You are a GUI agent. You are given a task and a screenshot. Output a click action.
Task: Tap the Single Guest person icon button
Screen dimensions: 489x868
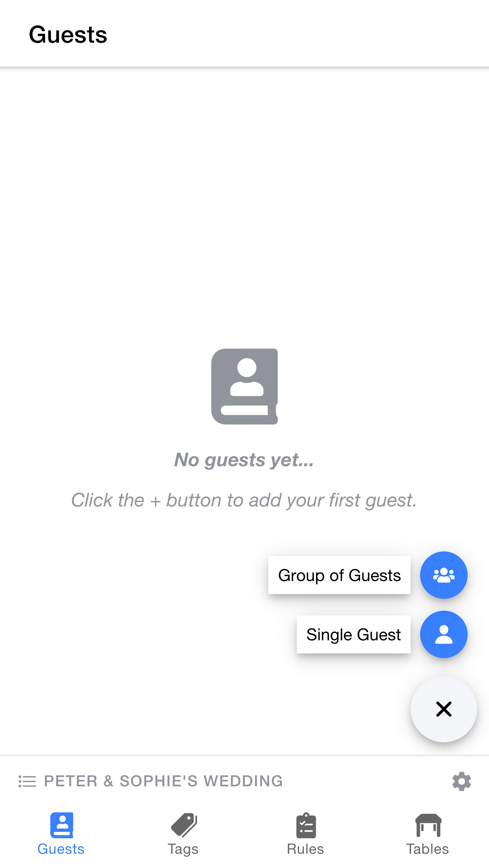(x=443, y=634)
